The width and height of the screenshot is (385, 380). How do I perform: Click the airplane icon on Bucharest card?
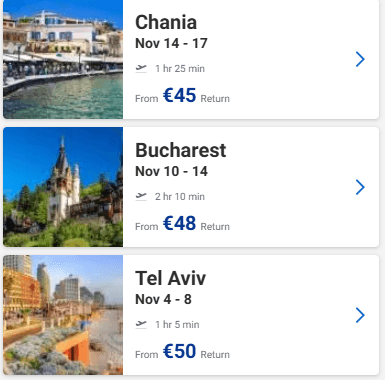[x=141, y=197]
